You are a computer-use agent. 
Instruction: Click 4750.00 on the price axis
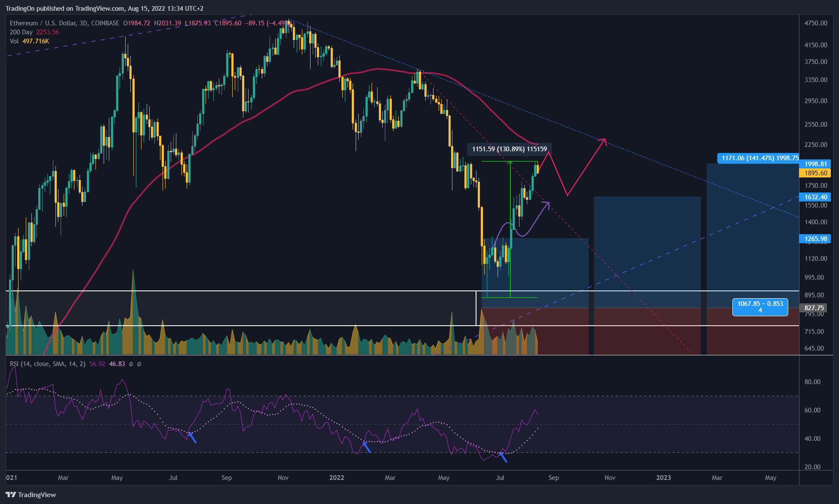816,23
